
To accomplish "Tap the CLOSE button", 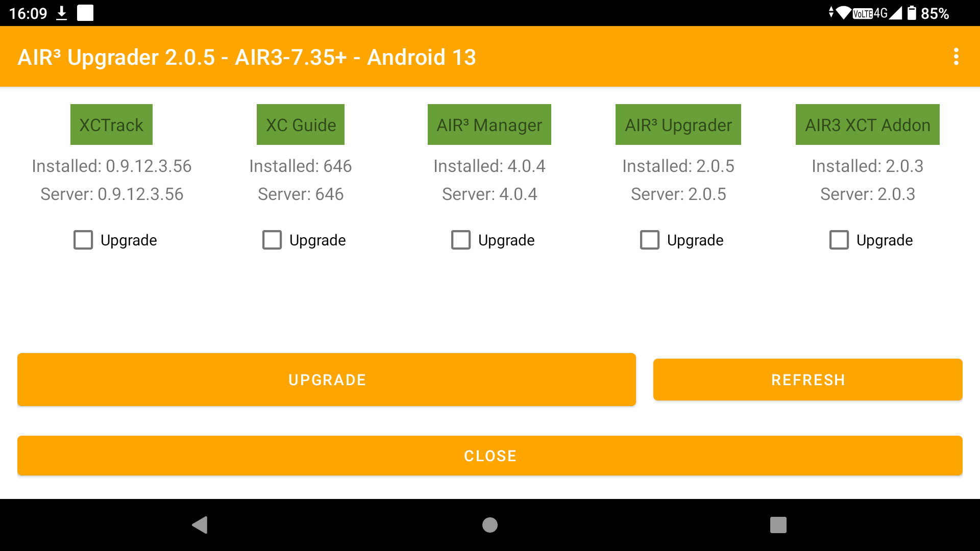I will pyautogui.click(x=489, y=456).
